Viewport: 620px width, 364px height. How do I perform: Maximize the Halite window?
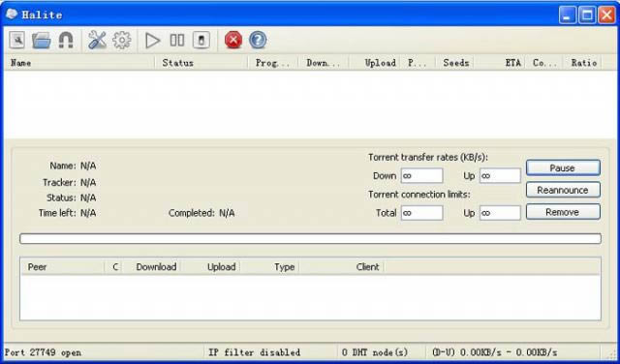click(587, 15)
